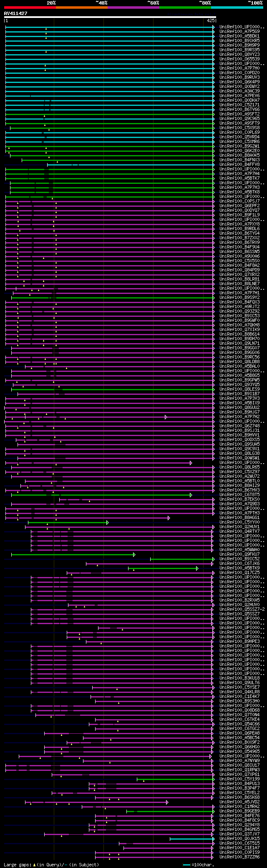Select hit UniRef100_Q5VRD4
This screenshot has height=868, width=267.
[239, 137]
